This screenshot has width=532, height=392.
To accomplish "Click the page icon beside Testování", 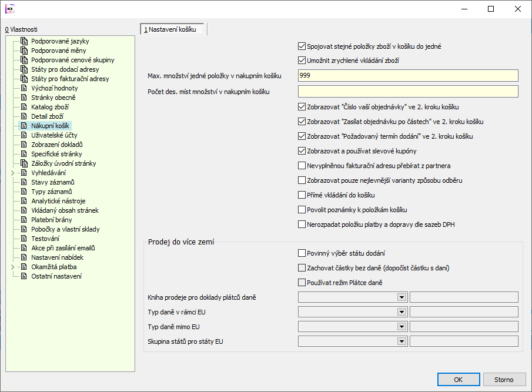I will pos(24,239).
